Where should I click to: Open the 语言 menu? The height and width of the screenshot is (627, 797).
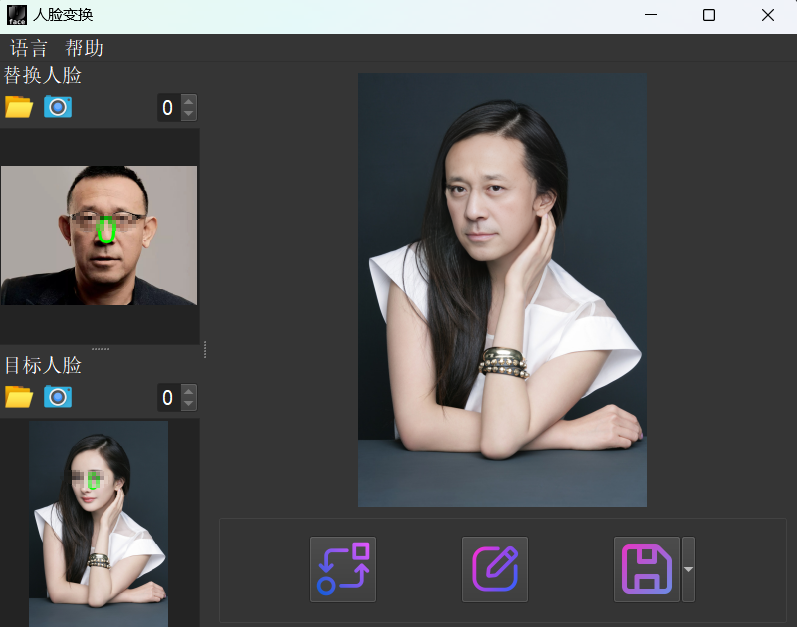(29, 48)
